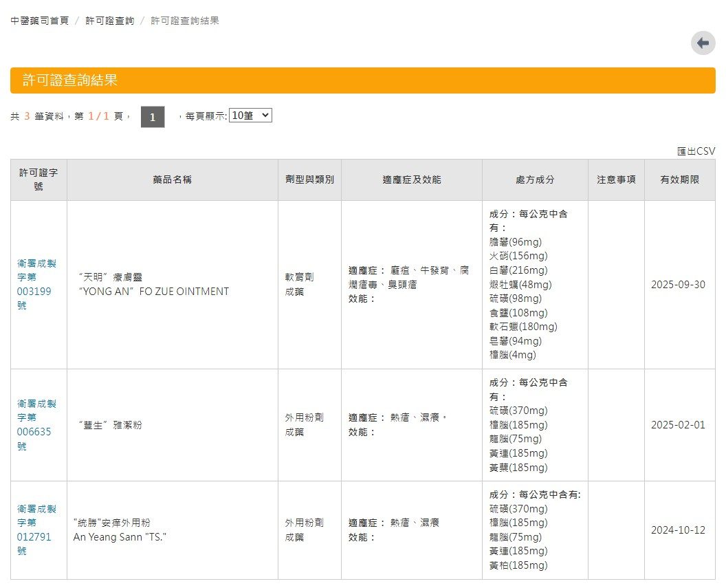Open license 衛署成製字第003199號
Image resolution: width=726 pixels, height=588 pixels.
click(36, 284)
